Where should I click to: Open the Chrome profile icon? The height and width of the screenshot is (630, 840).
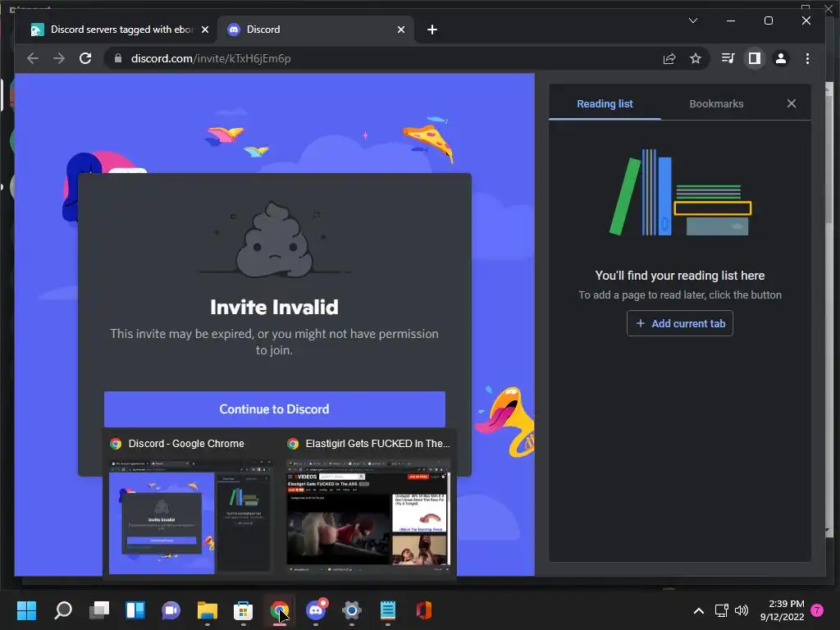point(781,58)
